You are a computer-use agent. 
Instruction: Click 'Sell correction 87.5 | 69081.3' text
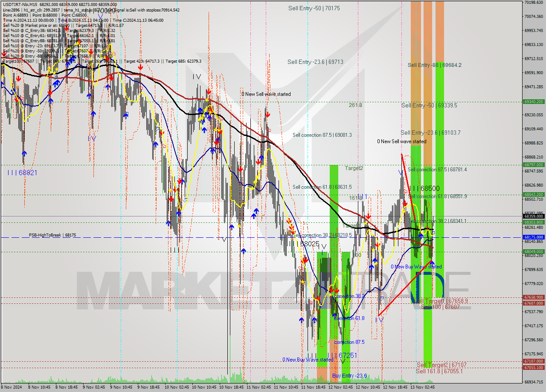322,135
